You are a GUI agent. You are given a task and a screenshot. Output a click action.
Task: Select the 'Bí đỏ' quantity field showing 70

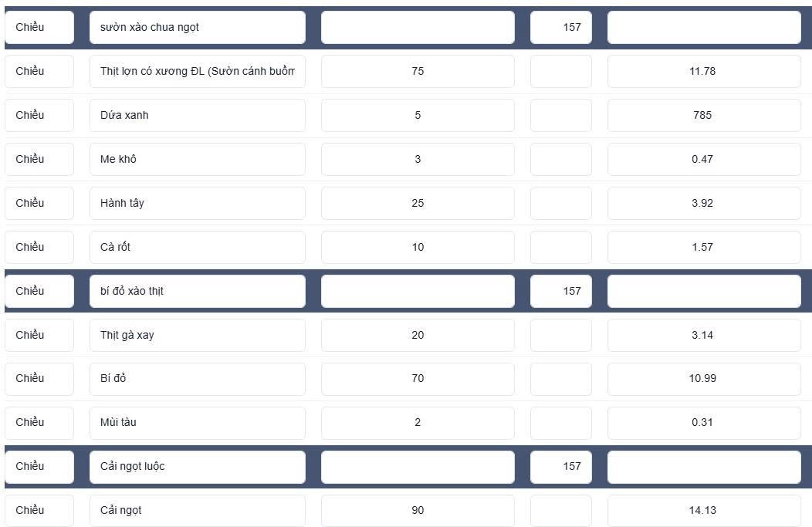click(418, 379)
